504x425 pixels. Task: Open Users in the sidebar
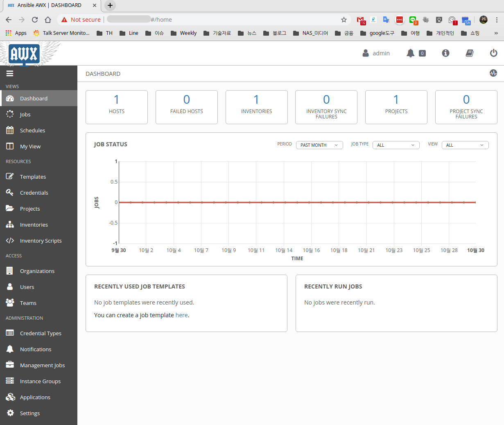(x=38, y=287)
